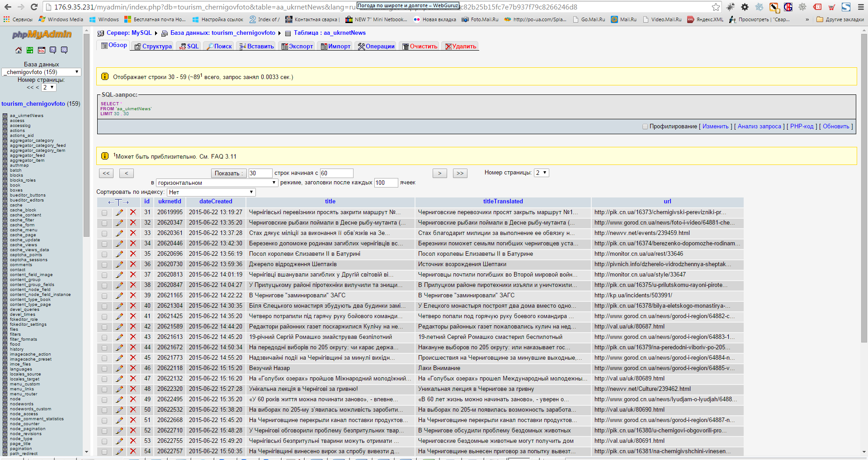Edit row 50 with pencil icon
The width and height of the screenshot is (868, 460).
pos(119,410)
